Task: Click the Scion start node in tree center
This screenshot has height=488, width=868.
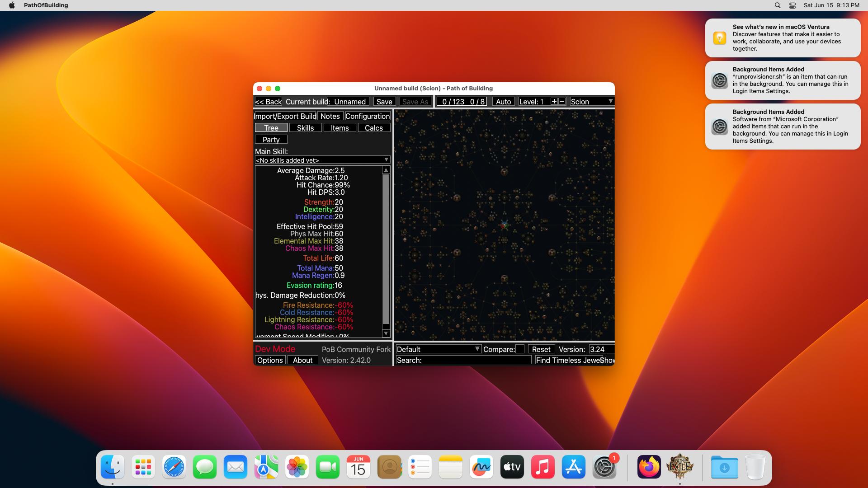Action: point(504,225)
